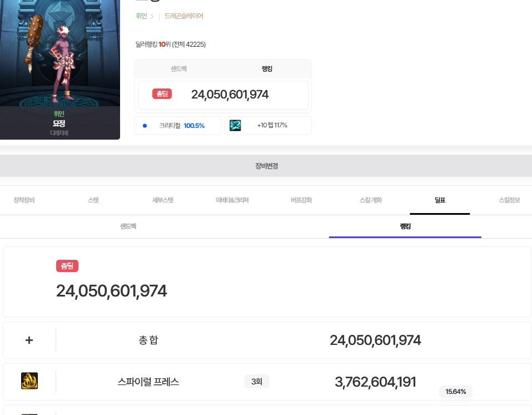Click the character name 묘정

pos(59,123)
